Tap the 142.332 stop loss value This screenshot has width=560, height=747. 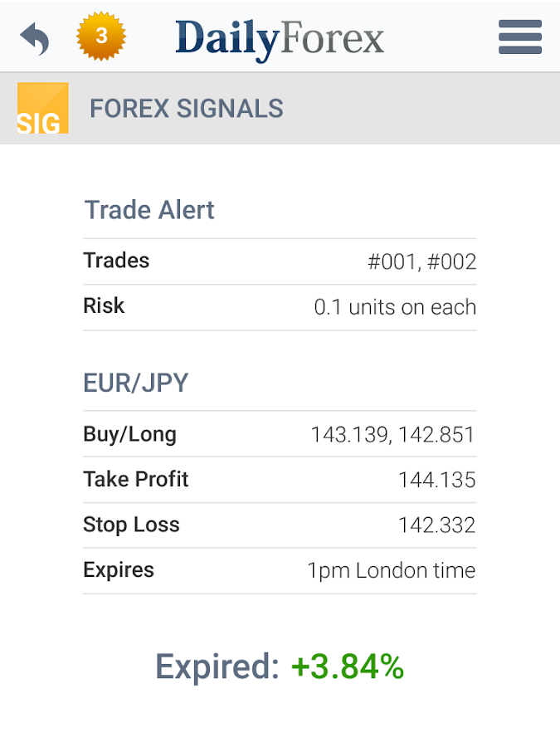tap(436, 525)
